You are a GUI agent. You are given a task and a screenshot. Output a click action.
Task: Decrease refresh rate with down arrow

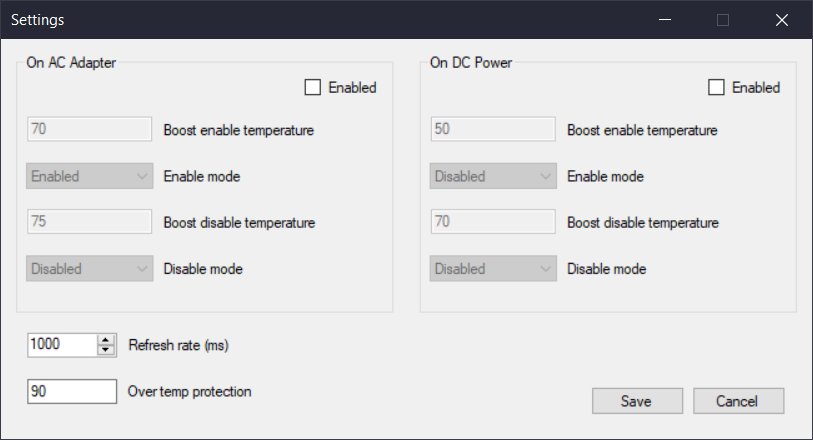pos(107,350)
